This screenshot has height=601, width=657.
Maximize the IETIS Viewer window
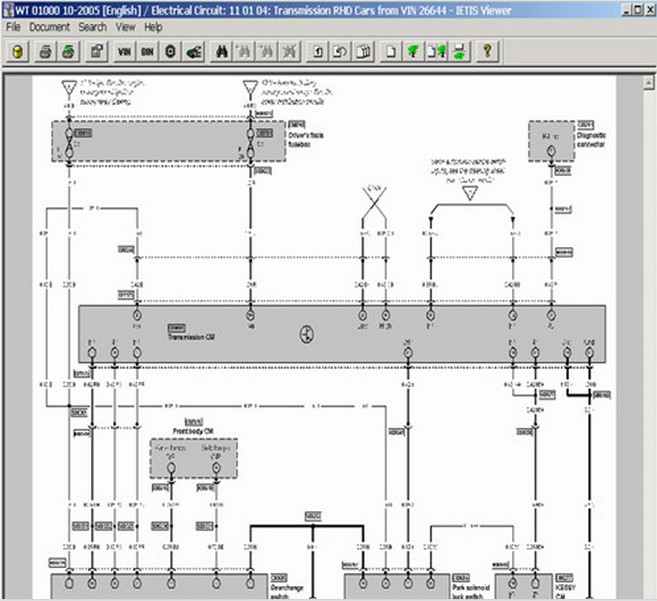pyautogui.click(x=638, y=10)
